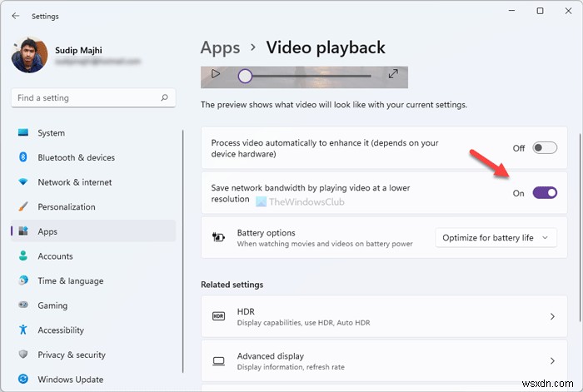This screenshot has height=392, width=583.
Task: Click the back arrow in Settings
Action: pyautogui.click(x=15, y=16)
